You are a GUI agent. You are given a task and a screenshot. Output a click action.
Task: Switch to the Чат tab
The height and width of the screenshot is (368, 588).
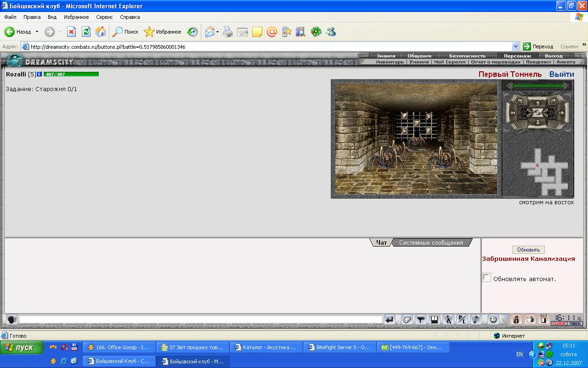pyautogui.click(x=381, y=242)
